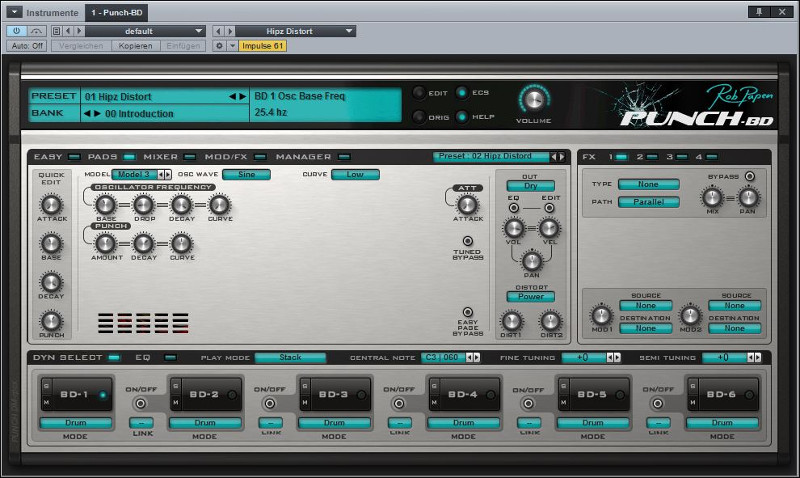
Task: Click the MOD2 knob
Action: (690, 315)
